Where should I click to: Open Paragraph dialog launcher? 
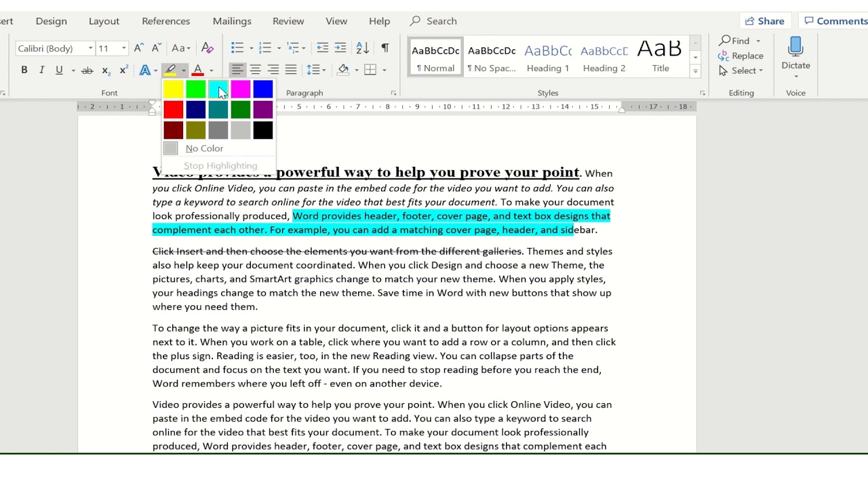[x=393, y=93]
